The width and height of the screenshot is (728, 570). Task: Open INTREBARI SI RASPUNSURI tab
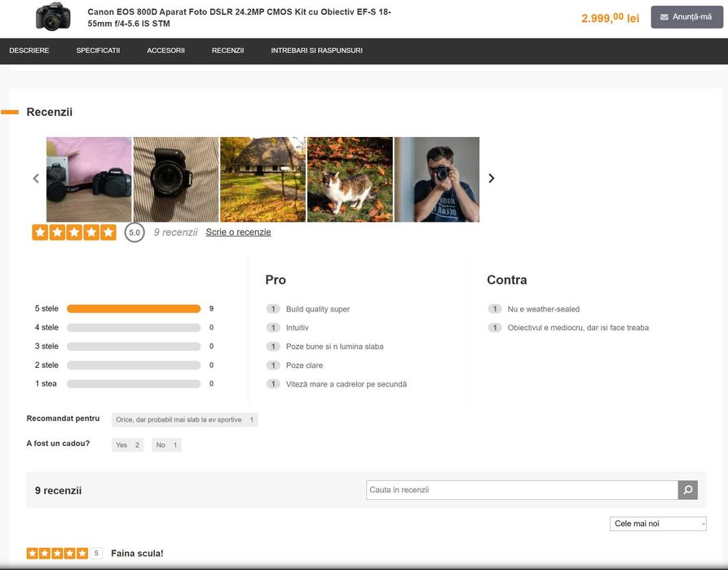316,51
